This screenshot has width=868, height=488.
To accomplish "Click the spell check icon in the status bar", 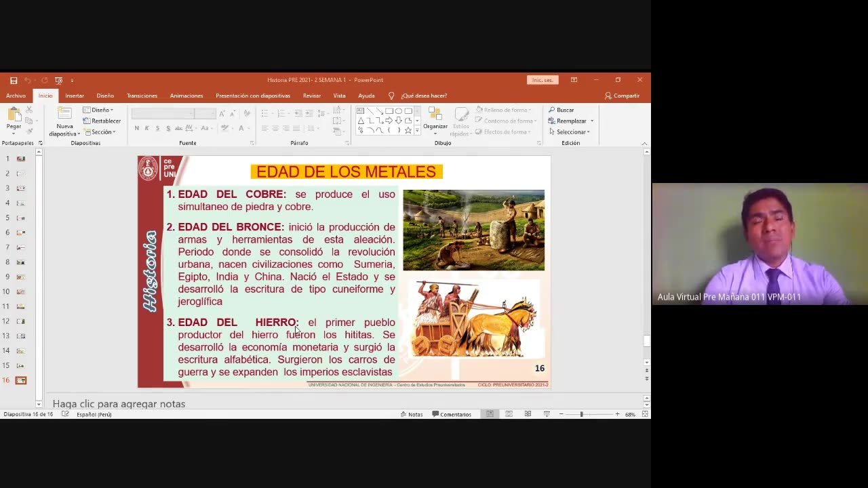I will (65, 414).
